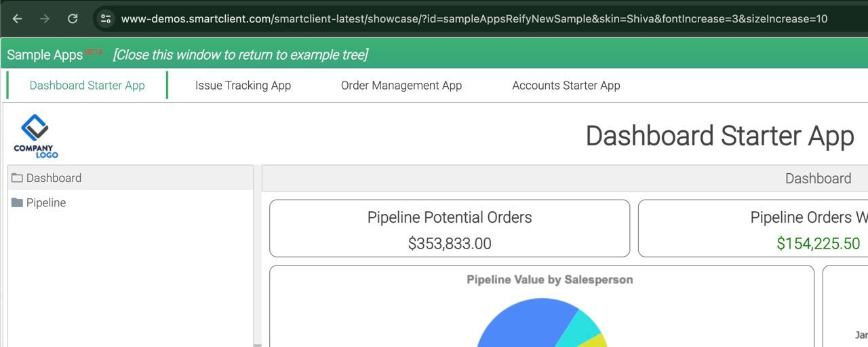Go to the Accounts Starter App tab

point(566,86)
